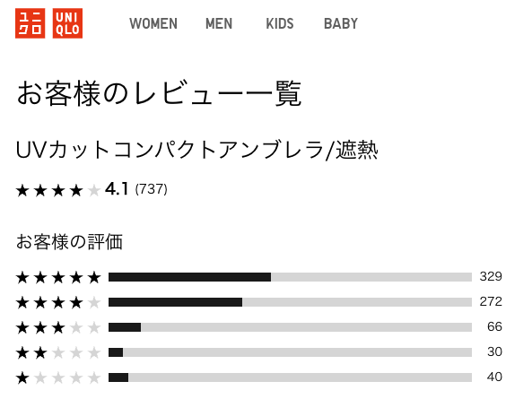Click the three-star bar showing 66 reviews
This screenshot has height=399, width=532.
coord(290,327)
